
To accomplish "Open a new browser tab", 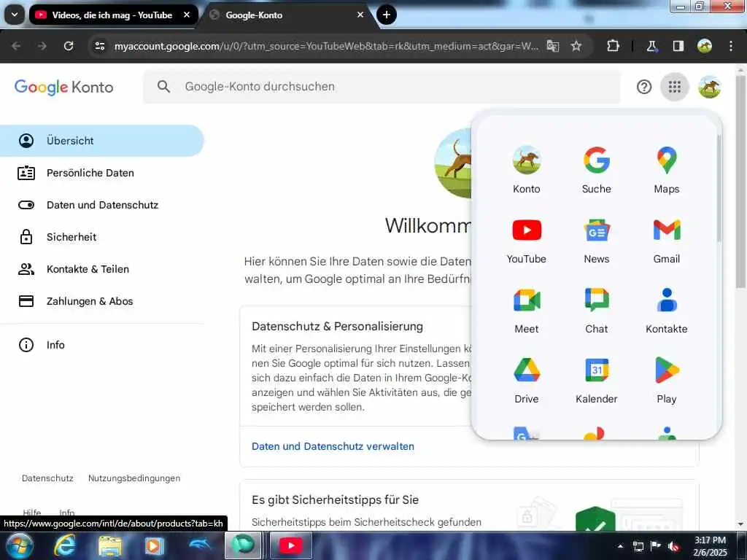I will [387, 15].
